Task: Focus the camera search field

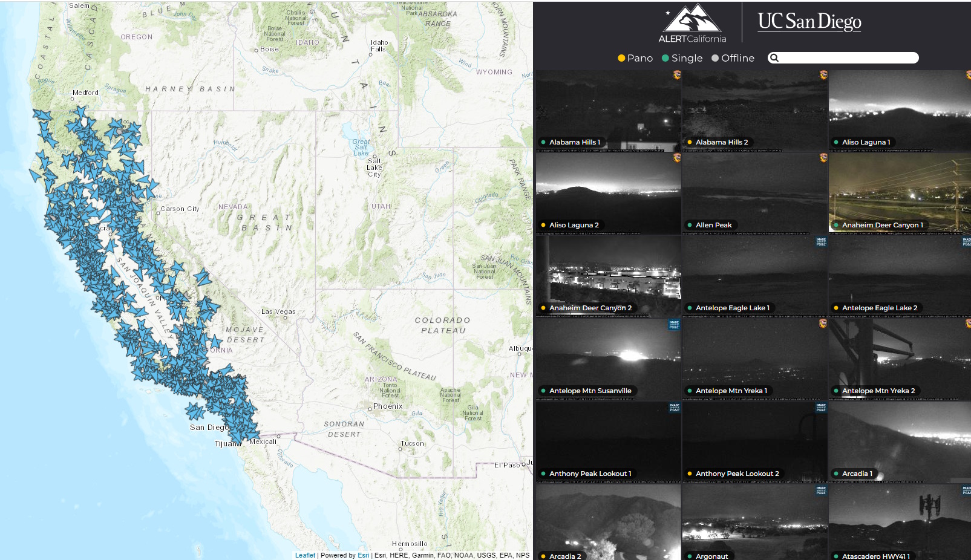Action: pos(847,58)
